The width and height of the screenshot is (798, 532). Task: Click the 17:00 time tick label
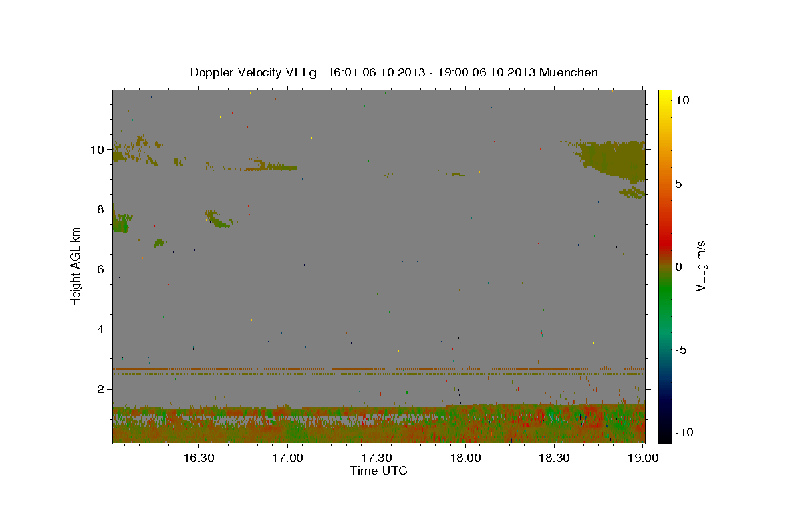click(x=287, y=458)
